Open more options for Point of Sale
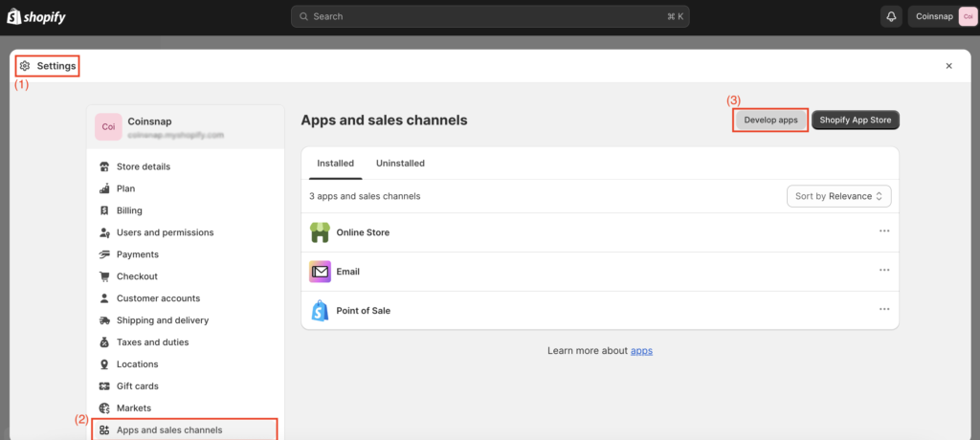Viewport: 980px width, 440px height. tap(884, 310)
